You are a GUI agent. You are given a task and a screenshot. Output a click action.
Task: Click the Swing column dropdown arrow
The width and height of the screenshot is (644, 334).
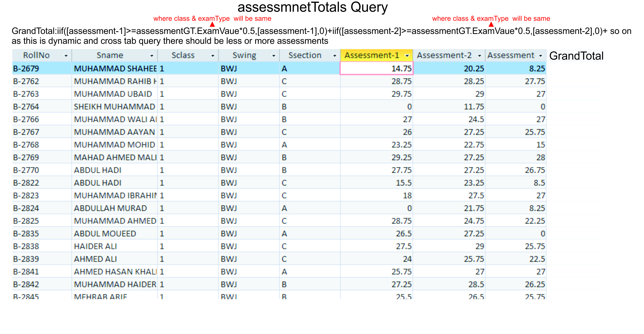[273, 56]
